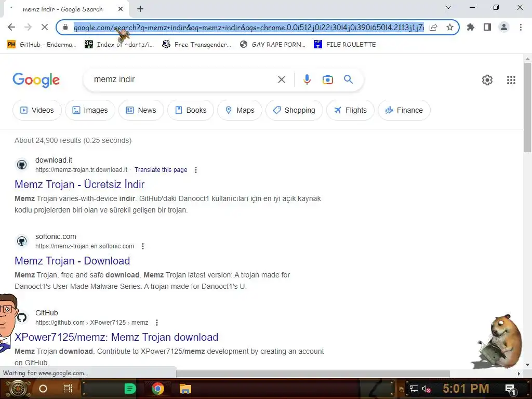
Task: Open the green notes app on taskbar
Action: pyautogui.click(x=130, y=389)
